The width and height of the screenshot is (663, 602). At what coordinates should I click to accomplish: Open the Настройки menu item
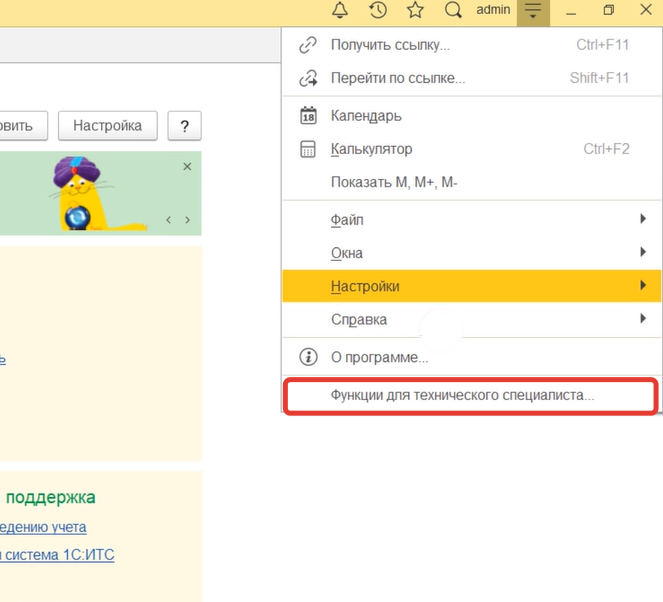[x=365, y=287]
